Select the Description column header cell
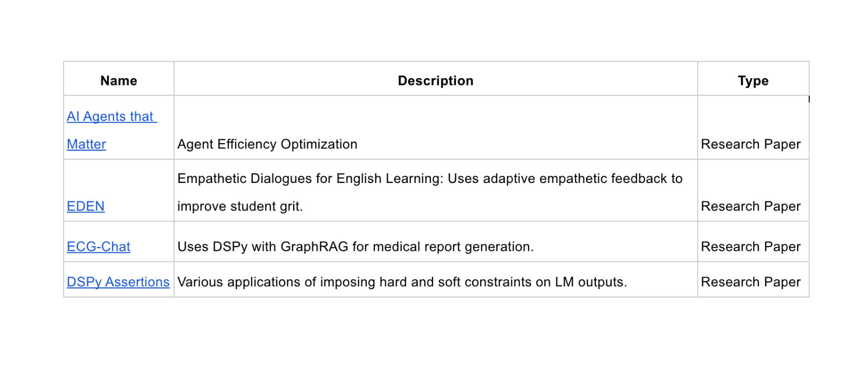868x381 pixels. click(435, 81)
